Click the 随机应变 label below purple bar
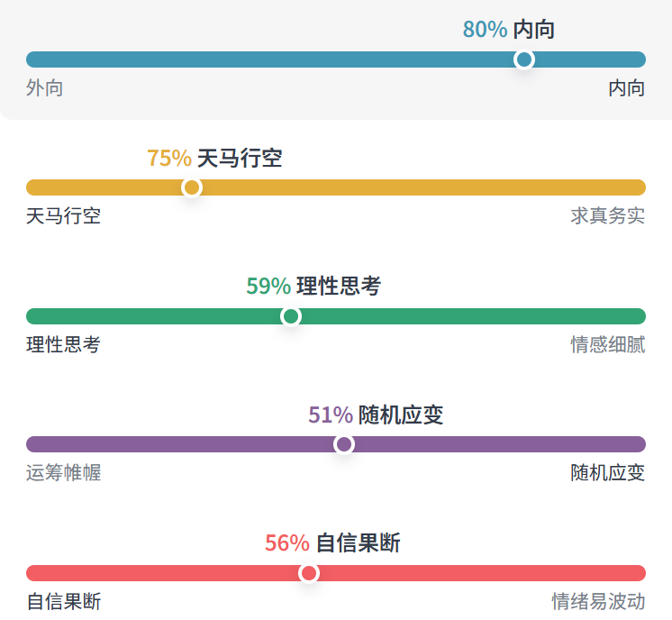Image resolution: width=672 pixels, height=620 pixels. (x=608, y=473)
